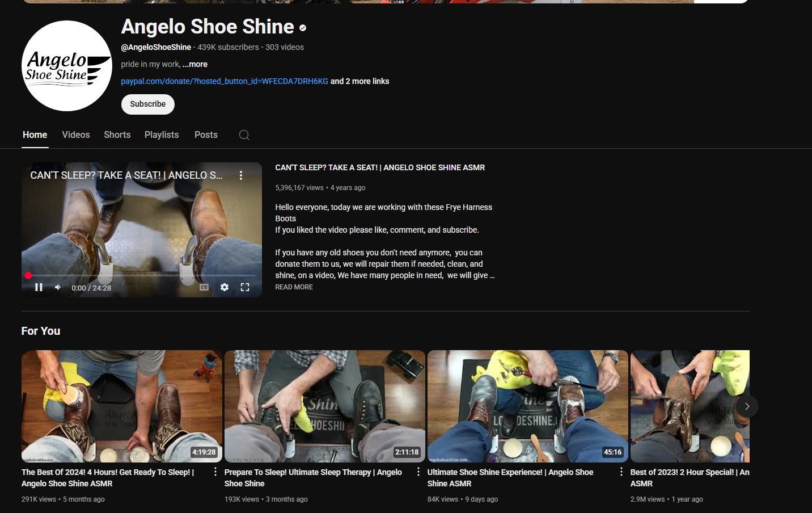
Task: Play the Best Of 2024 thumbnail
Action: (x=122, y=406)
